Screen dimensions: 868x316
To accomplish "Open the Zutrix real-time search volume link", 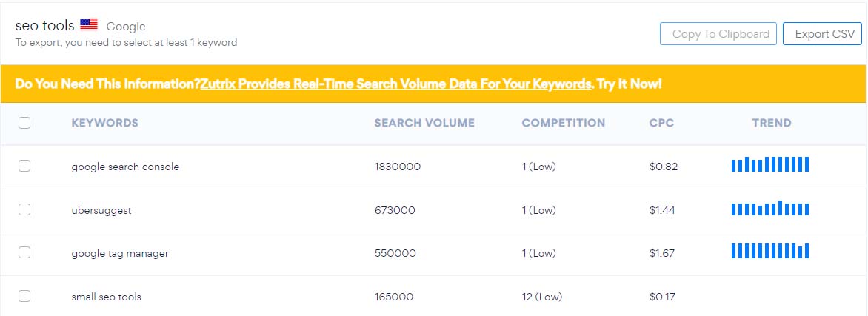I will pyautogui.click(x=395, y=84).
